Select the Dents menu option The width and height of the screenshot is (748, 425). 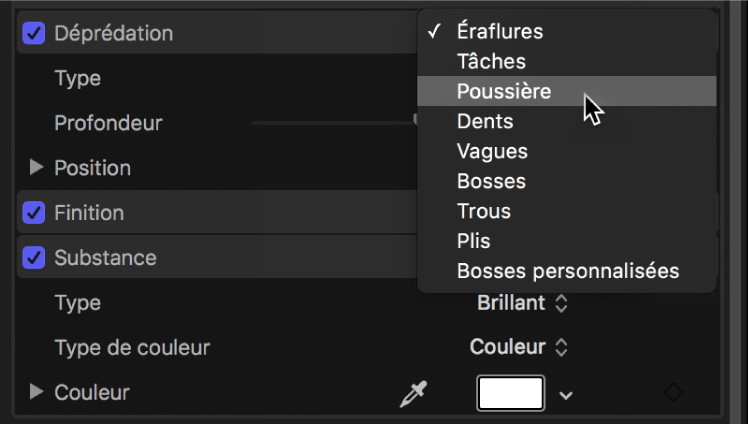point(485,121)
